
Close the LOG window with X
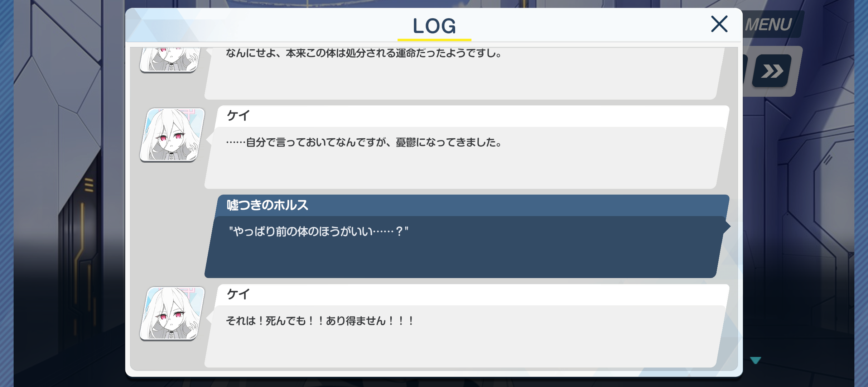click(x=719, y=24)
